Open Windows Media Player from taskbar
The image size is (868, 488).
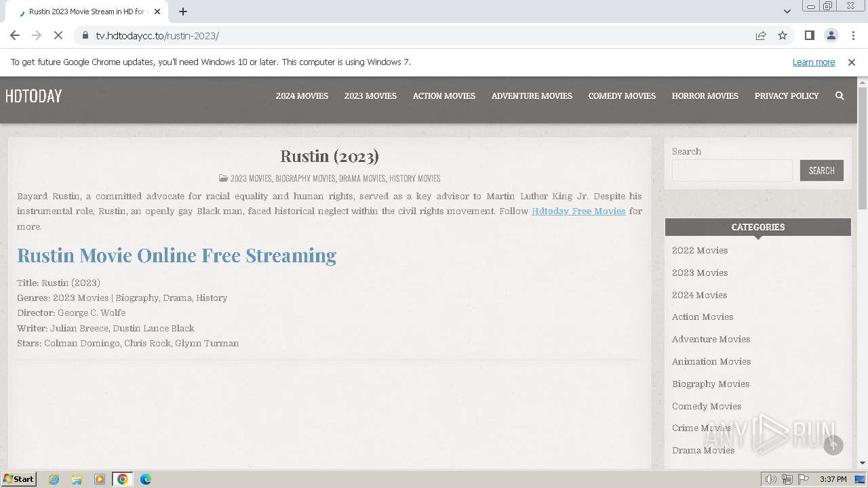coord(100,479)
